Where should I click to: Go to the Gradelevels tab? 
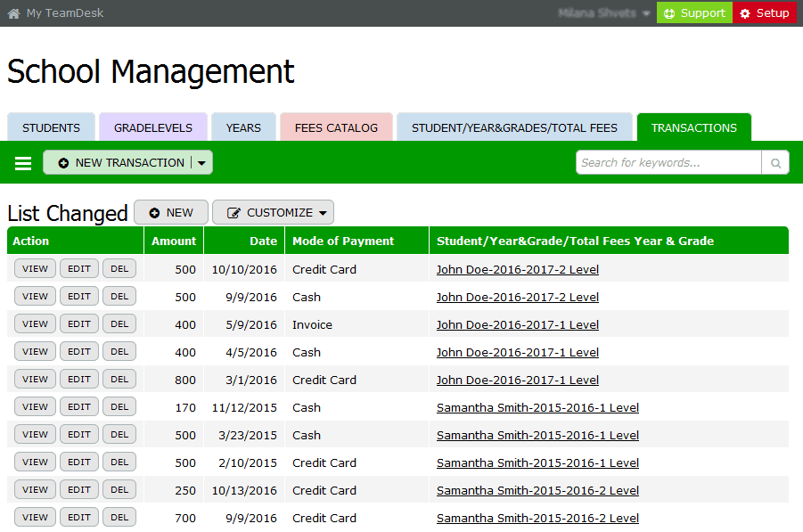click(153, 127)
